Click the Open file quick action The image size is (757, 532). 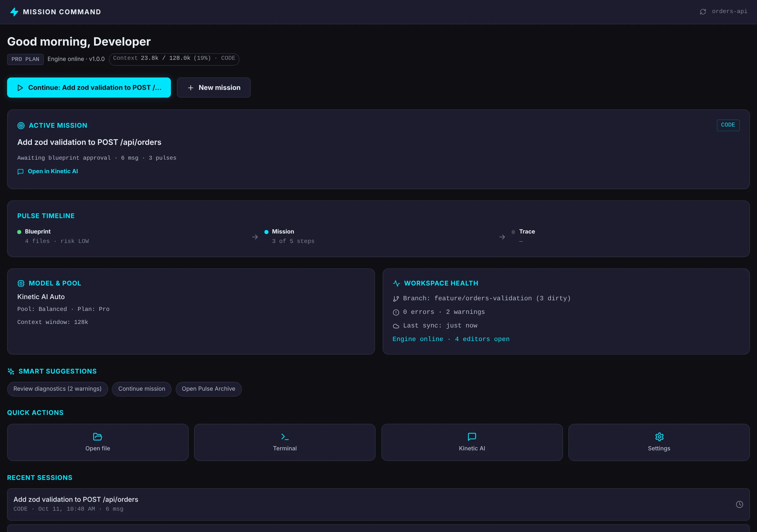(x=97, y=442)
